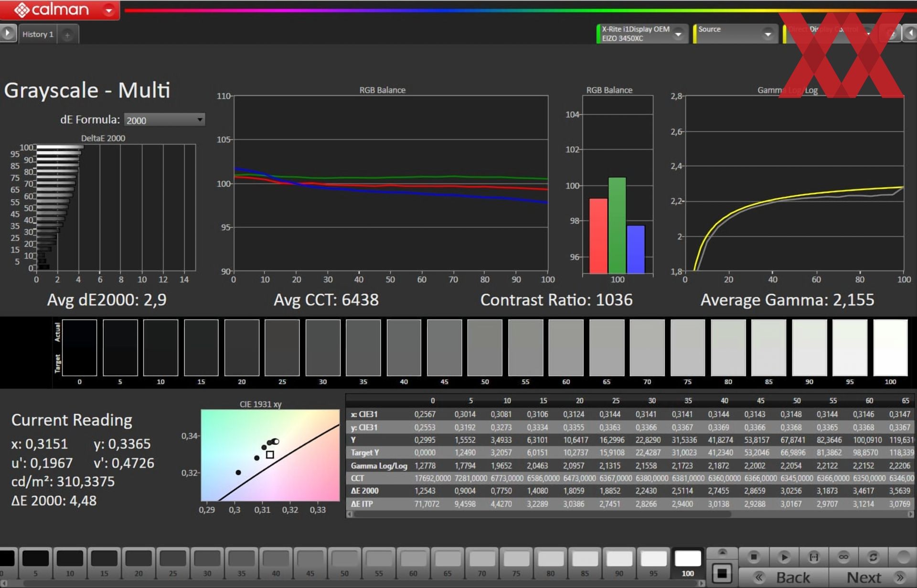This screenshot has height=588, width=917.
Task: Click the 0 percent Actual/Target swatch
Action: 79,348
